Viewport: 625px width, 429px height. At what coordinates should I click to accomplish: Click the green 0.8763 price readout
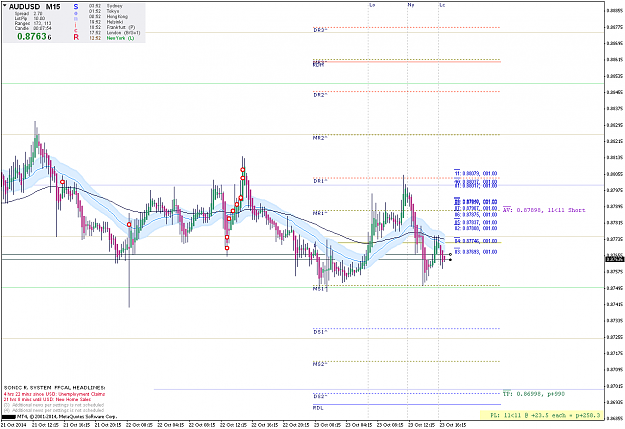tap(34, 37)
